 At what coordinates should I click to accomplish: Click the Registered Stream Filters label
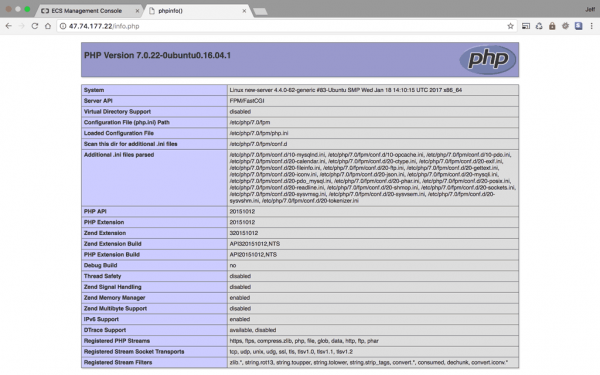coord(118,362)
